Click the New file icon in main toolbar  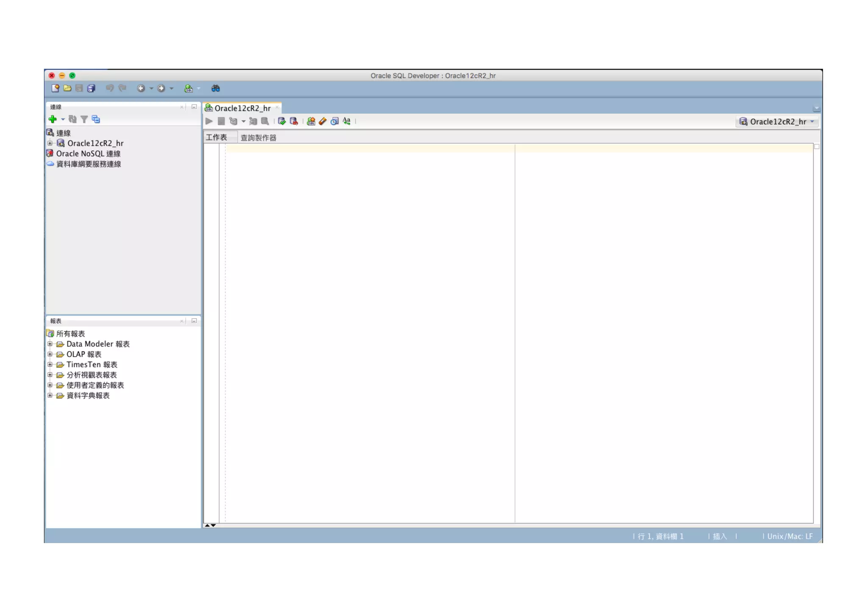click(55, 88)
